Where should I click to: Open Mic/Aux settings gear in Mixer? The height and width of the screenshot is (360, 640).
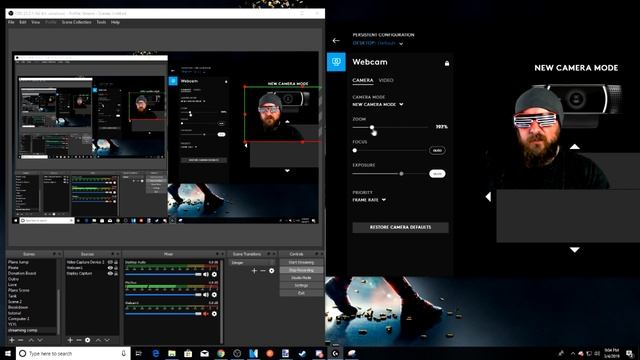click(x=214, y=294)
